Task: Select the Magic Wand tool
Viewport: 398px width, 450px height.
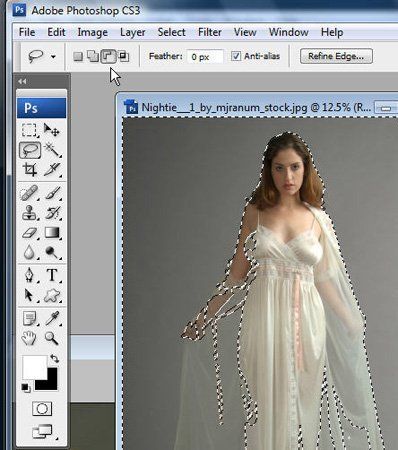Action: pos(52,150)
